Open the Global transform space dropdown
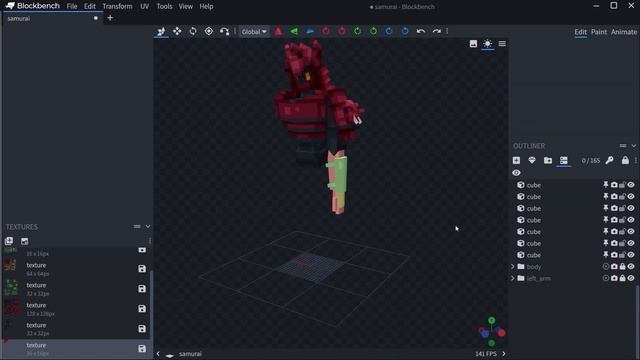This screenshot has width=640, height=360. click(x=254, y=31)
